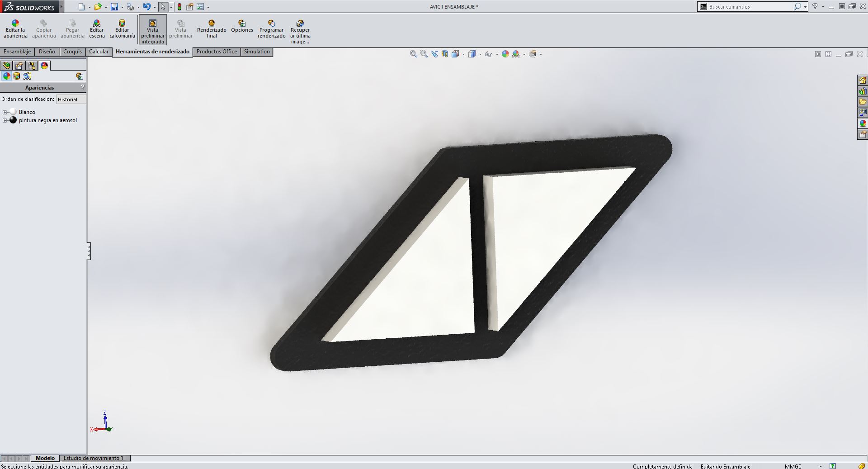Click Programar renderizado
The image size is (868, 469).
click(272, 29)
